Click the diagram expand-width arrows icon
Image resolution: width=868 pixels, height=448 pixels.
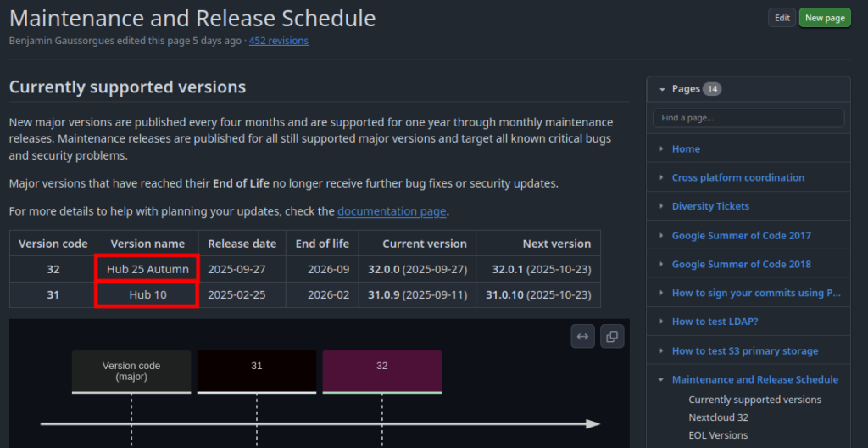tap(582, 336)
